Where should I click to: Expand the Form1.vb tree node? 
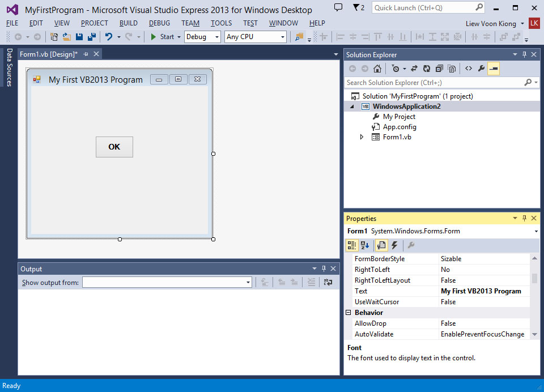pos(362,137)
